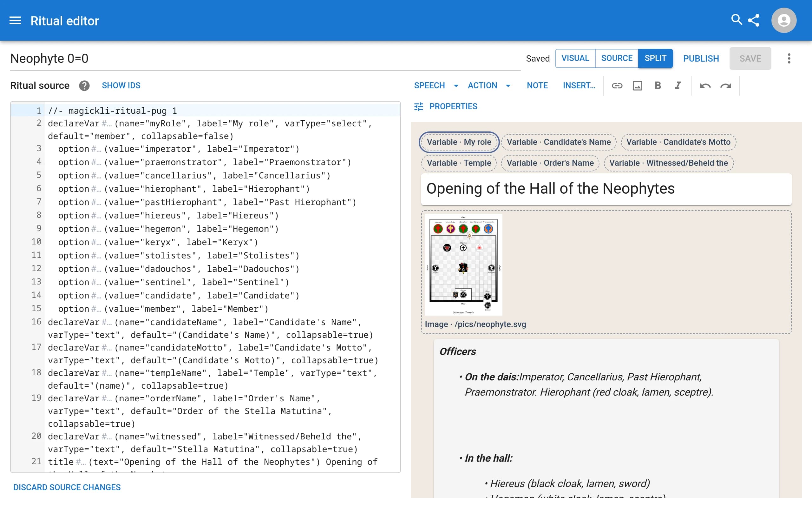Click the SPEECH toolbar button
This screenshot has height=508, width=812.
coord(429,85)
